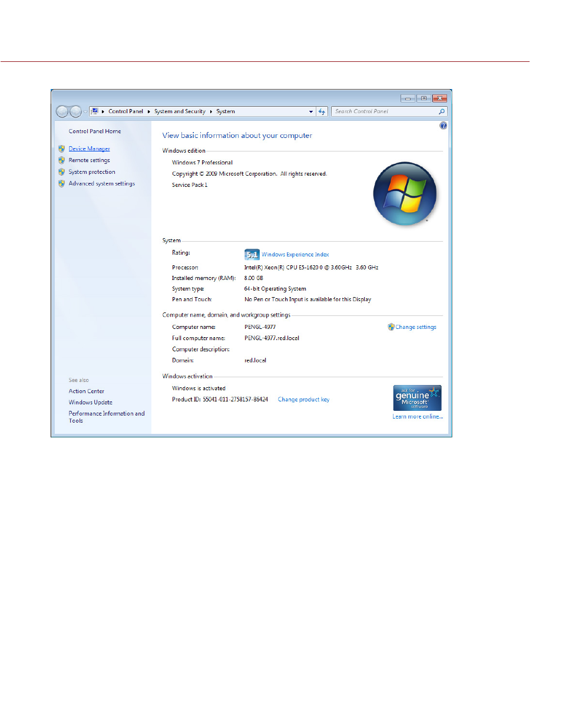Image resolution: width=562 pixels, height=728 pixels.
Task: Click the Domain value red.local
Action: point(255,361)
